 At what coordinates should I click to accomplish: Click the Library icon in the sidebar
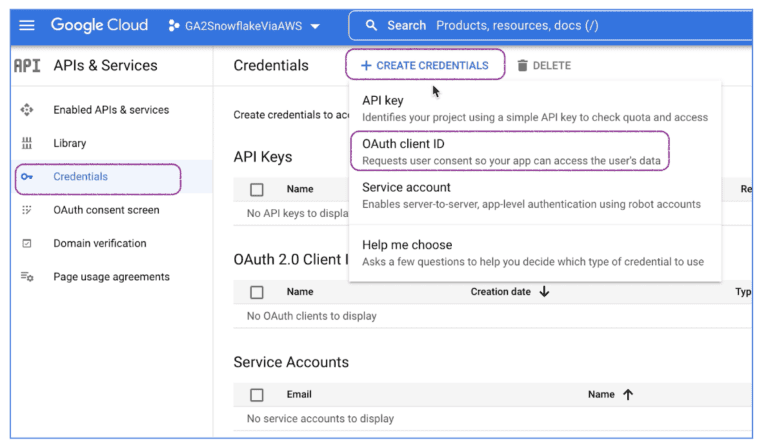tap(27, 143)
